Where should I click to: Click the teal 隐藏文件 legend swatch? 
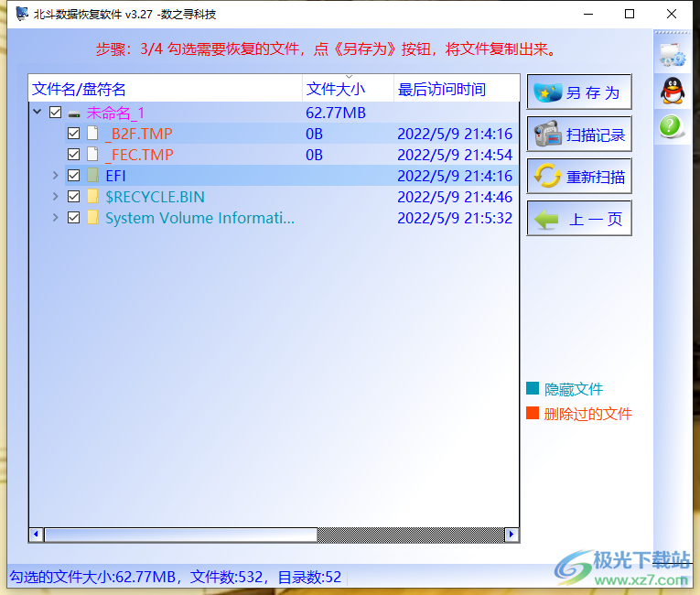(x=533, y=388)
